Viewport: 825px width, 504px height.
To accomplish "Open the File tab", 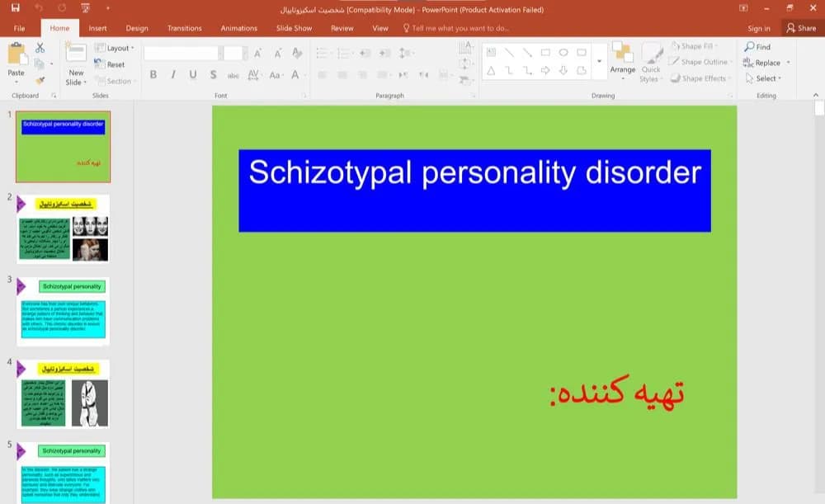I will 20,28.
